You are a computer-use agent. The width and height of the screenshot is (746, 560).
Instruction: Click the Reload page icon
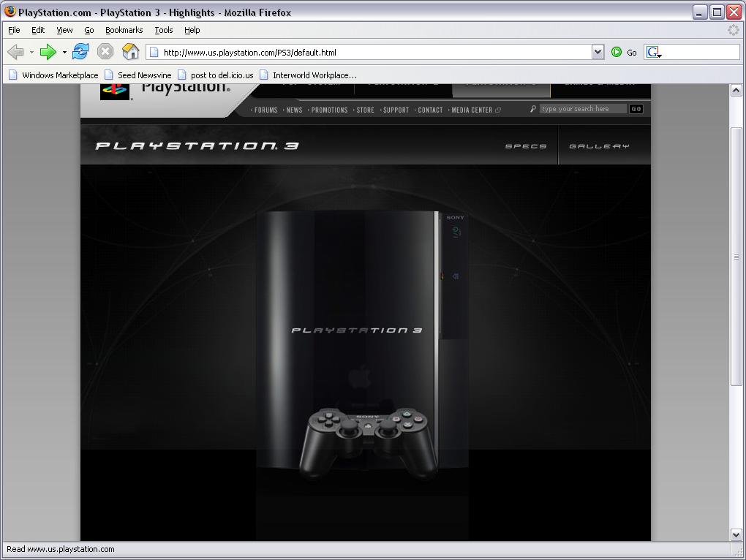click(x=80, y=52)
